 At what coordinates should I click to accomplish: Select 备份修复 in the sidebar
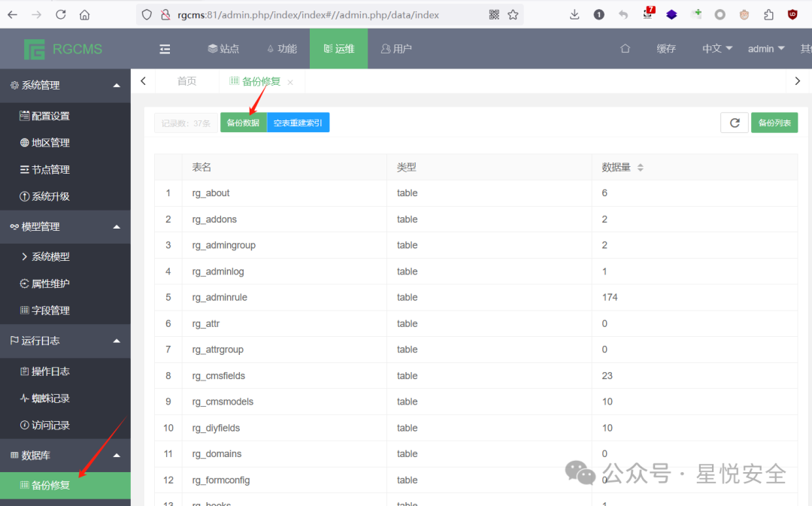tap(65, 485)
